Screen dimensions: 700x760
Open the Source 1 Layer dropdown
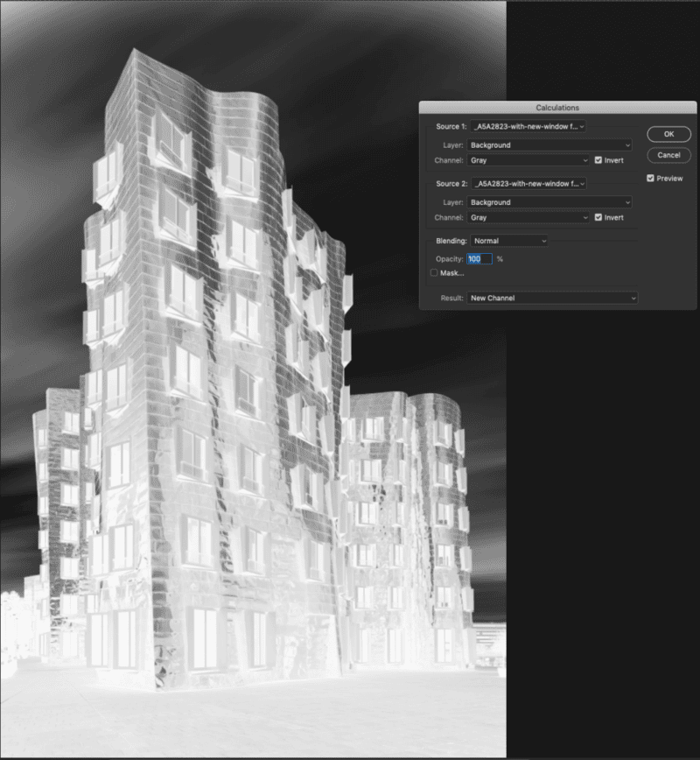tap(549, 145)
